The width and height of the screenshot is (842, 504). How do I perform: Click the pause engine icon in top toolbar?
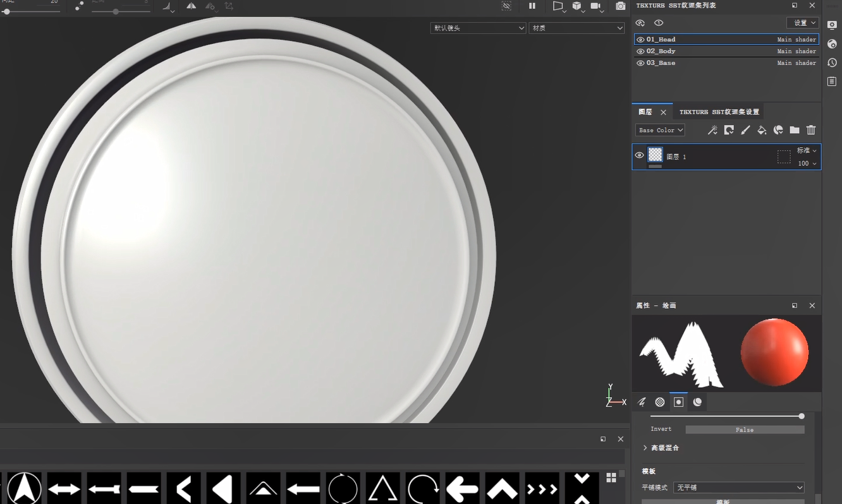(532, 6)
